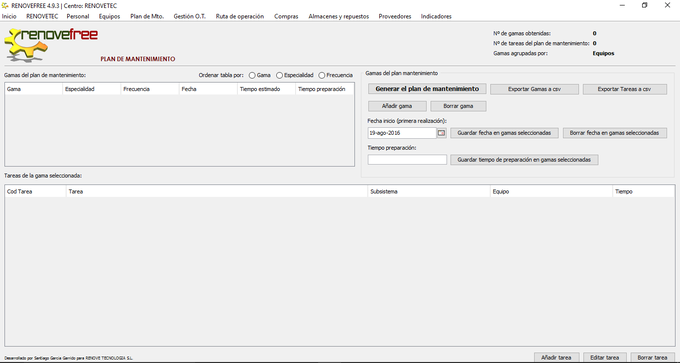Click the Editar tarea button

(x=605, y=358)
